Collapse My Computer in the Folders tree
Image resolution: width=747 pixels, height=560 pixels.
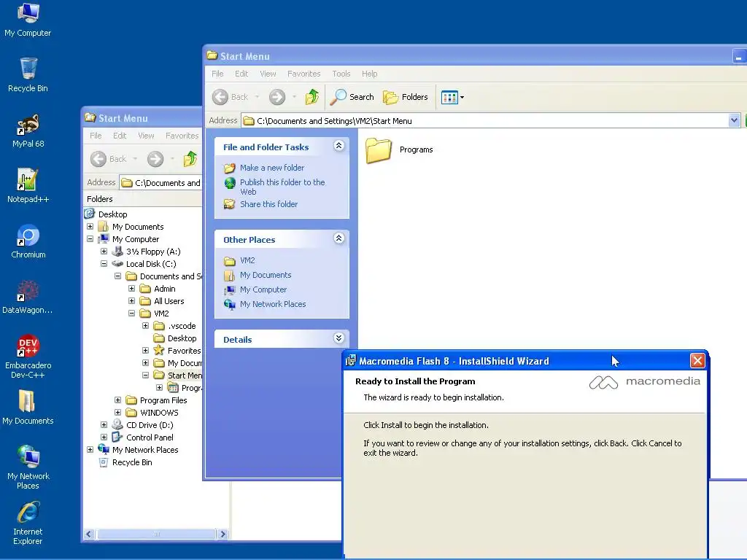[x=90, y=239]
